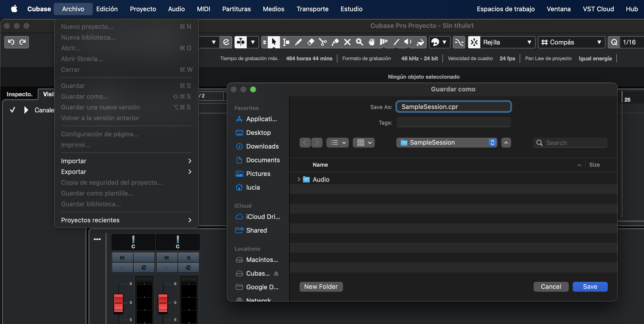Click the New Folder button

click(321, 287)
